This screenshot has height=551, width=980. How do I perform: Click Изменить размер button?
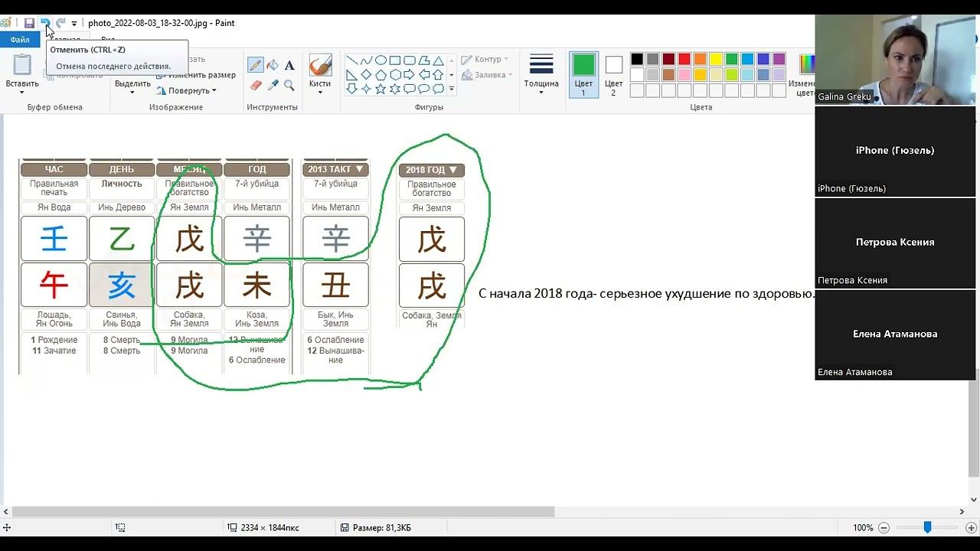tap(197, 75)
